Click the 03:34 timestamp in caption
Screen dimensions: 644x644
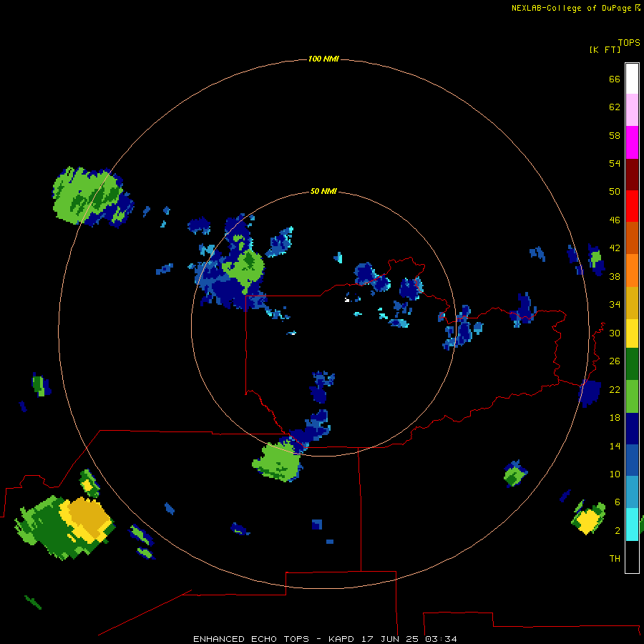coord(441,639)
